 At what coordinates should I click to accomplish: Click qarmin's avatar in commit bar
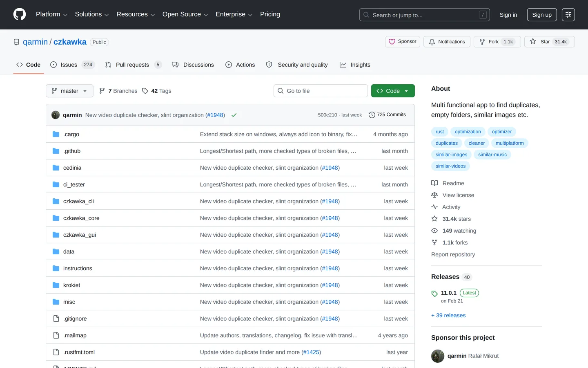point(56,115)
